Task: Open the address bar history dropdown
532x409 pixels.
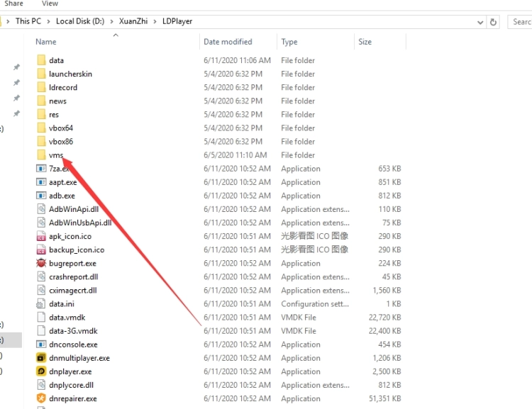Action: coord(478,22)
